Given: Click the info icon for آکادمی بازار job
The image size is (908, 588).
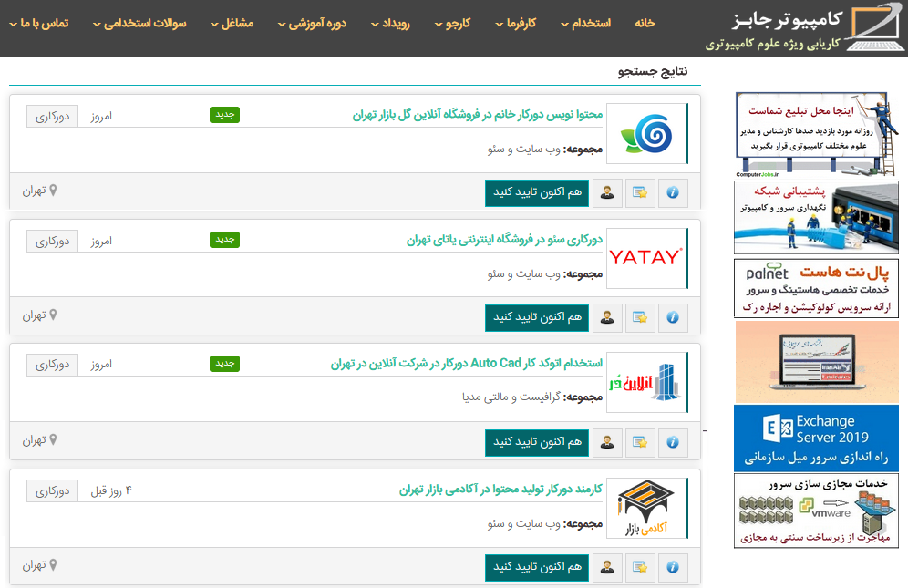Looking at the screenshot, I should (x=672, y=567).
